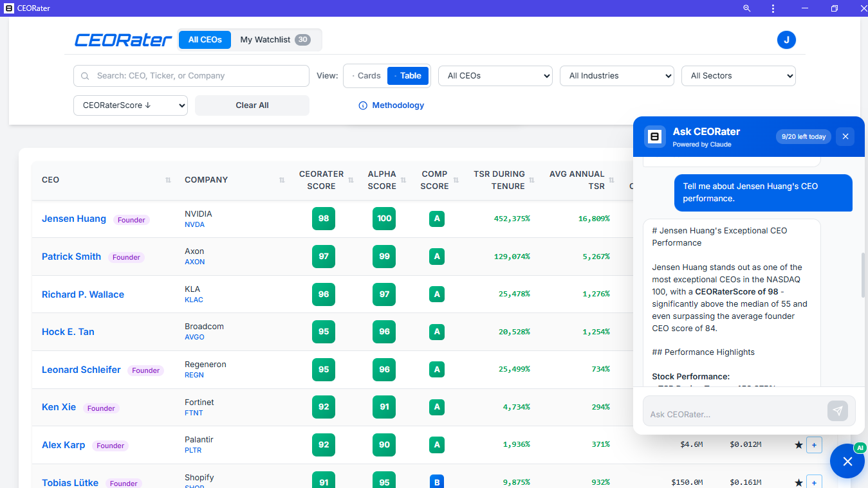Open the All Sectors dropdown
Image resolution: width=868 pixels, height=488 pixels.
[x=739, y=76]
